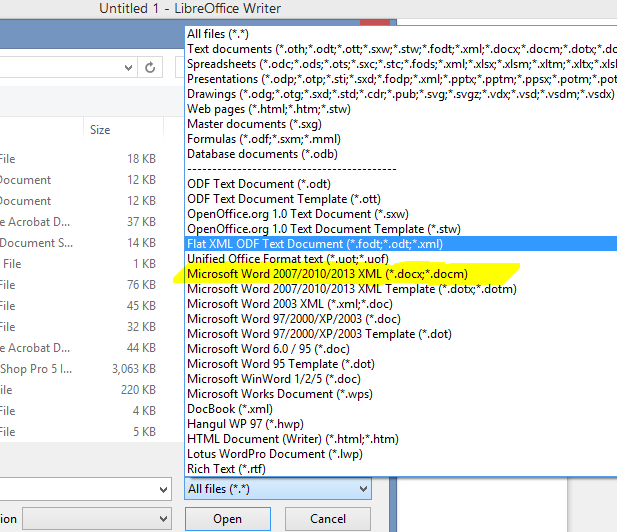This screenshot has width=617, height=532.
Task: Select Lotus WordPro Document (*.lwp)
Action: (x=401, y=453)
